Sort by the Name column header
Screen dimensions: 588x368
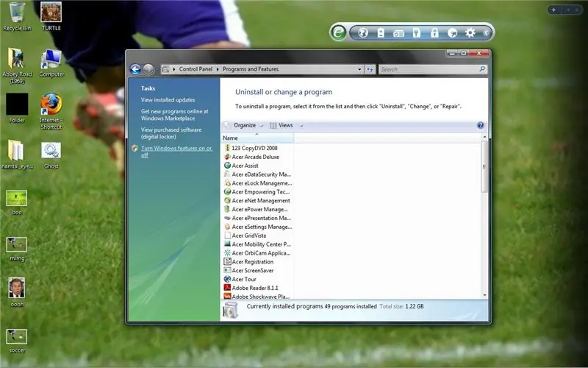(257, 138)
